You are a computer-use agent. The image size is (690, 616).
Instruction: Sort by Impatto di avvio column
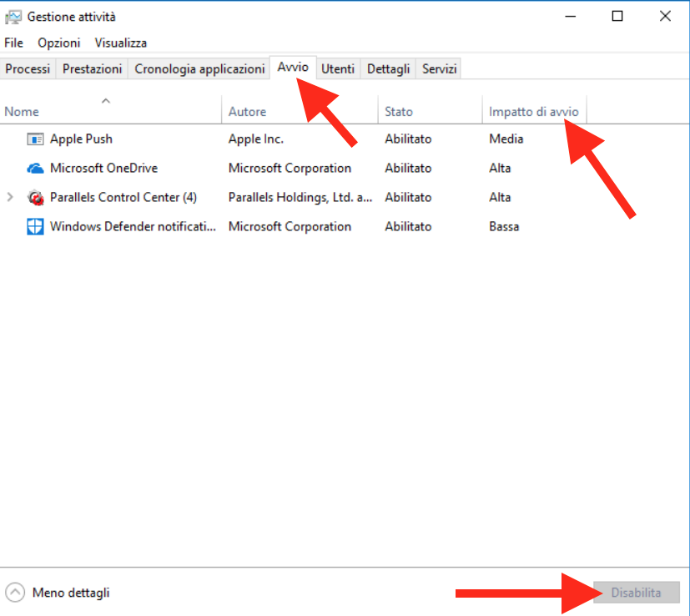[534, 112]
